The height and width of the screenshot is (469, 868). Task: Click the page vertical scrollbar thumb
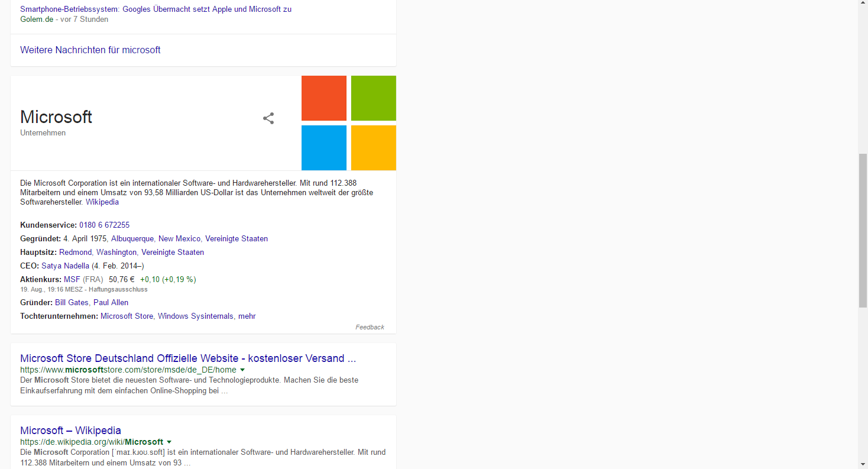[x=863, y=231]
